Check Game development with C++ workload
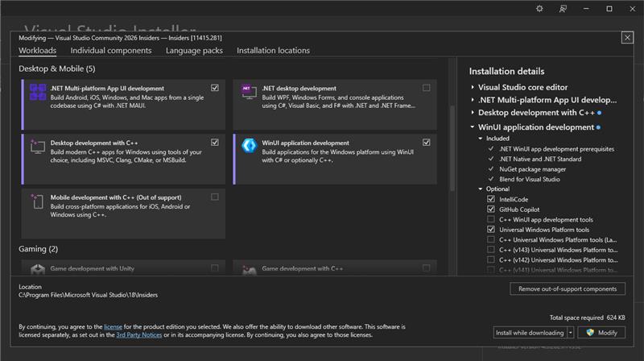The image size is (644, 361). (427, 268)
